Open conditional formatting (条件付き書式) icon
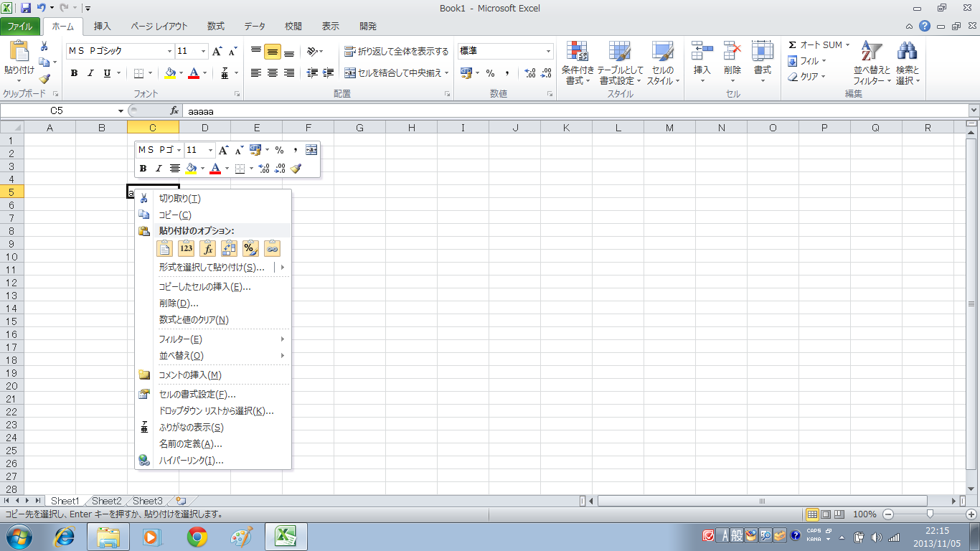 578,63
